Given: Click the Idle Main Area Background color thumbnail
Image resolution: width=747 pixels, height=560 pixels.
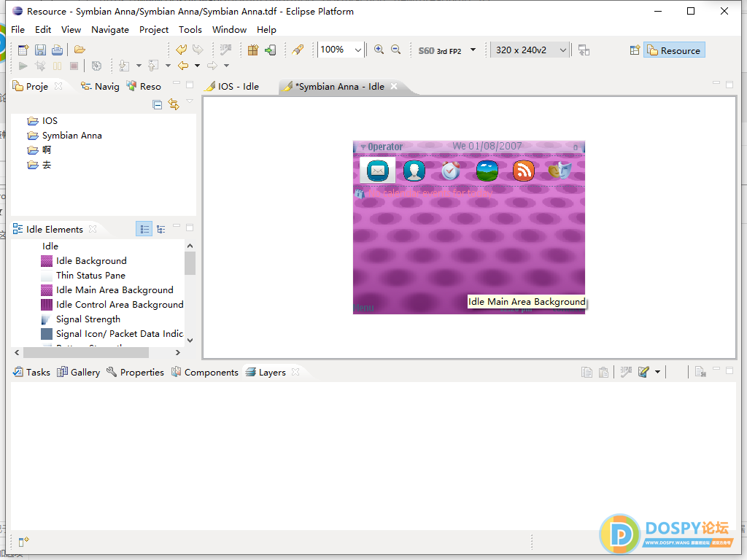Looking at the screenshot, I should pos(47,290).
